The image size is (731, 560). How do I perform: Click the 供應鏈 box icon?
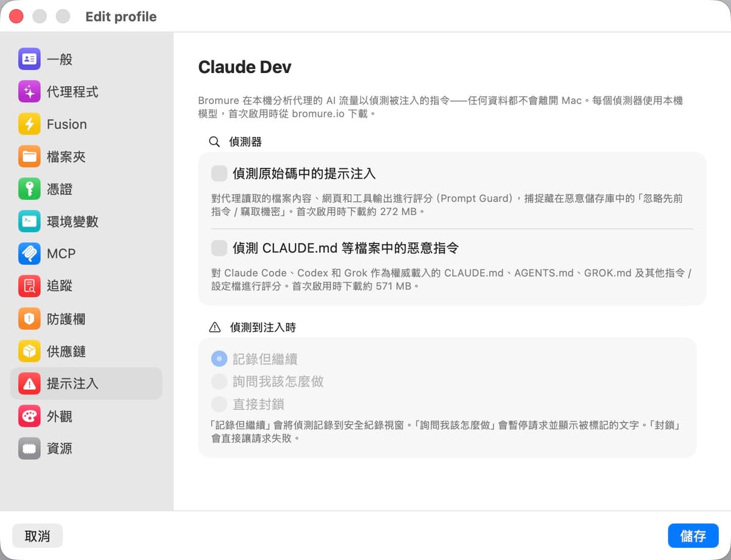29,351
